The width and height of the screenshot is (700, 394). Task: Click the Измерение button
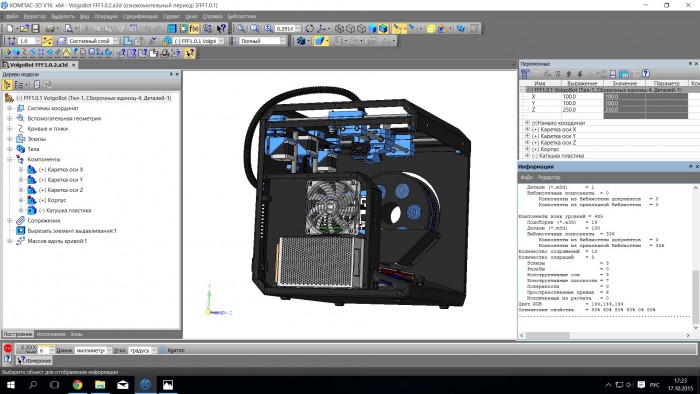click(x=34, y=360)
